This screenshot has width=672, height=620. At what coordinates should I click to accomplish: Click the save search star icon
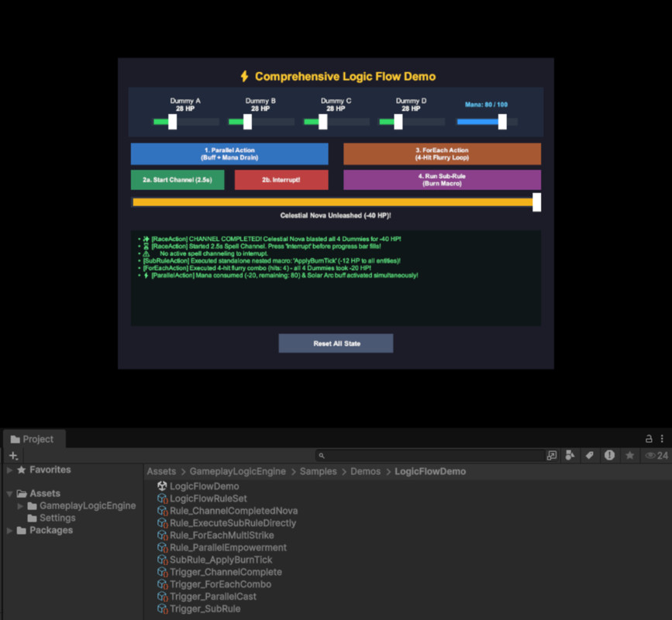coord(629,455)
